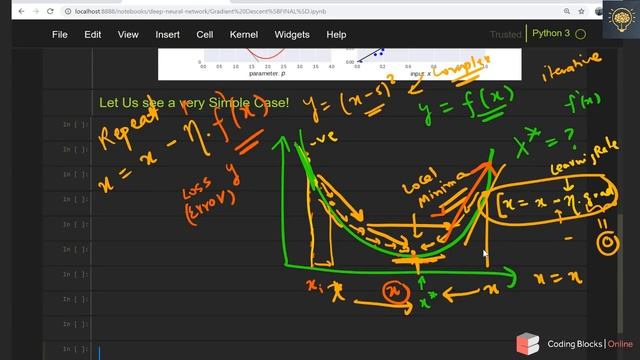Click the Trusted notebook indicator
This screenshot has height=360, width=640.
pos(506,35)
